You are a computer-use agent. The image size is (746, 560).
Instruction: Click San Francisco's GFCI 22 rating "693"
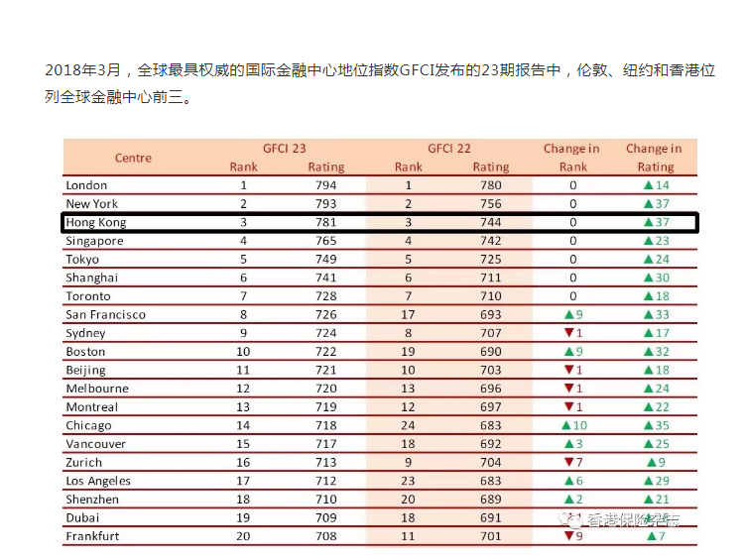490,315
